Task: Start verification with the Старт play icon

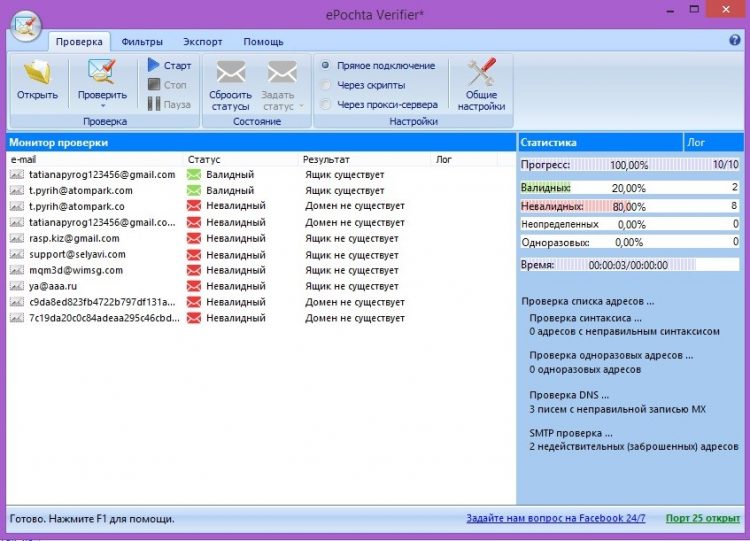Action: click(x=154, y=65)
